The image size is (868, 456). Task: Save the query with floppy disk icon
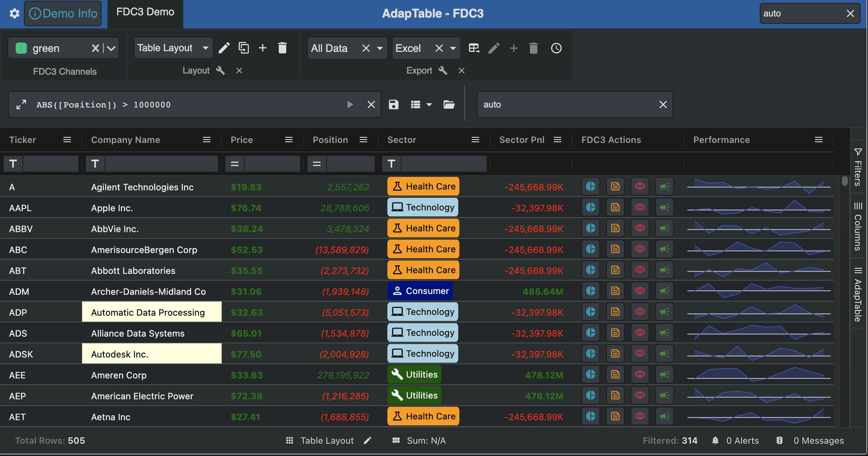[394, 104]
